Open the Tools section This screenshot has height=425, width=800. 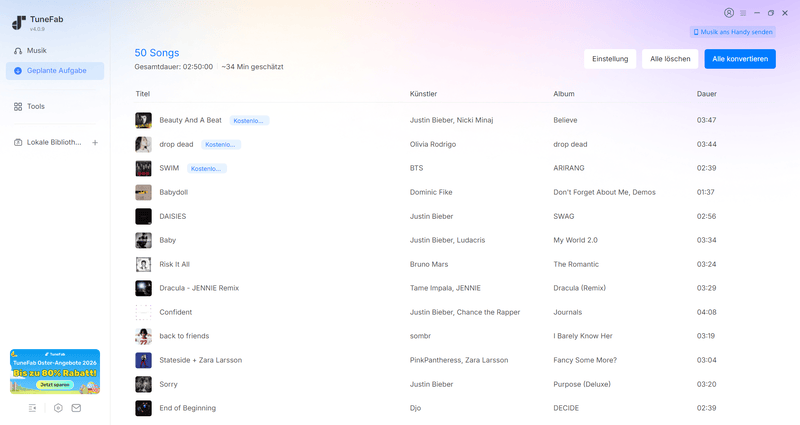point(55,107)
